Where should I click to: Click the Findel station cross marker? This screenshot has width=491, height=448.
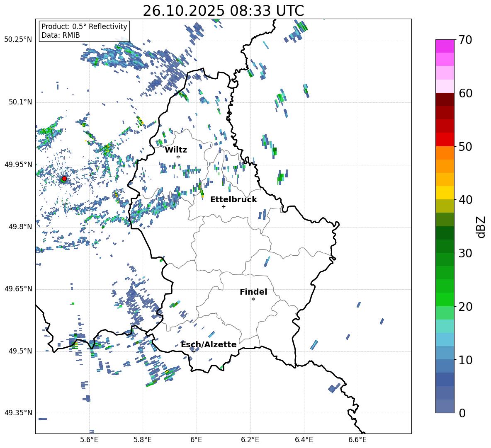[x=253, y=299]
